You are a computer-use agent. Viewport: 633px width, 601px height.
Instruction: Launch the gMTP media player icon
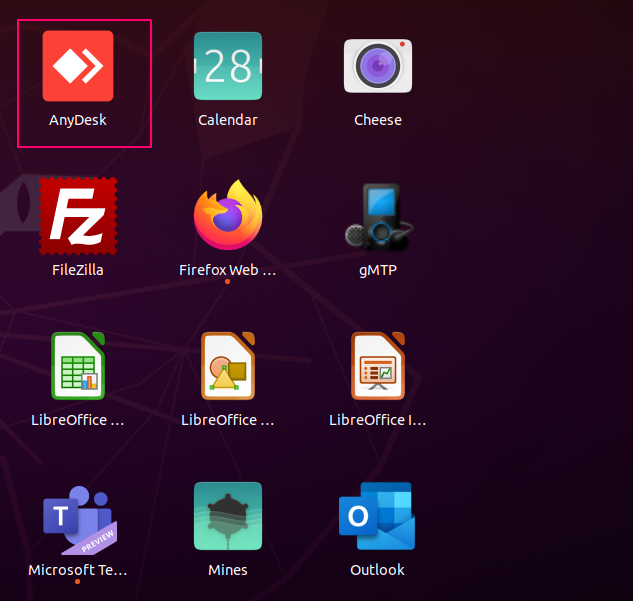pos(379,216)
